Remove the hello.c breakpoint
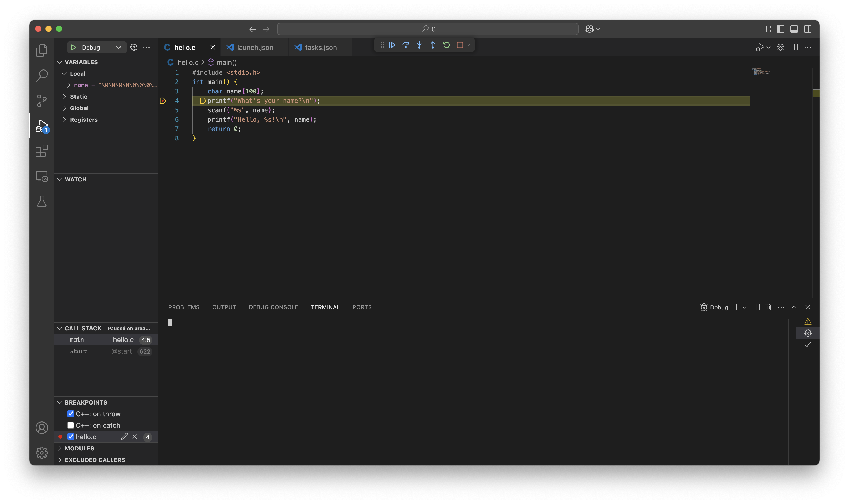849x504 pixels. point(135,437)
